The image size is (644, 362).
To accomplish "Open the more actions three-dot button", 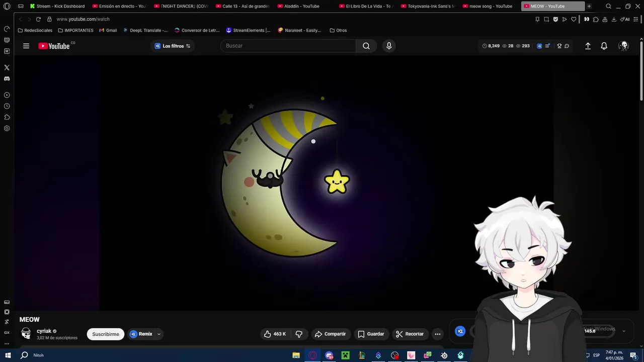I will 438,334.
